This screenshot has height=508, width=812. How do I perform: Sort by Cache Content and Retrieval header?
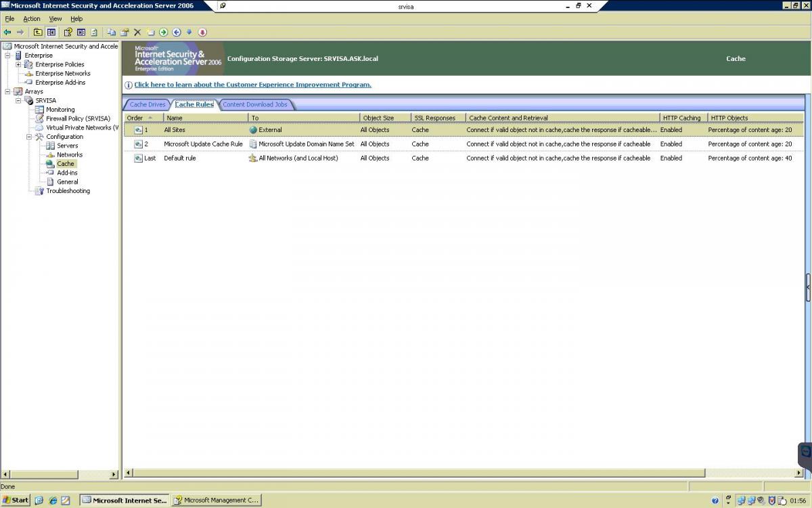pos(562,118)
